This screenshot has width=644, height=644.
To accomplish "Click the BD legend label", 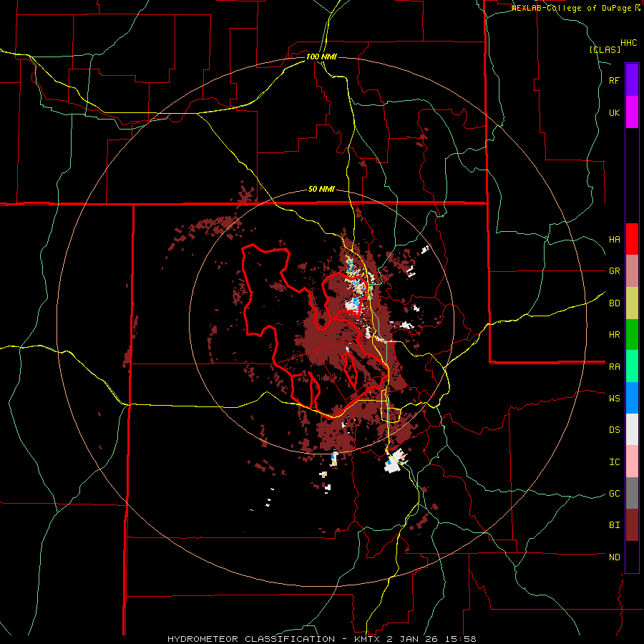I will 614,303.
